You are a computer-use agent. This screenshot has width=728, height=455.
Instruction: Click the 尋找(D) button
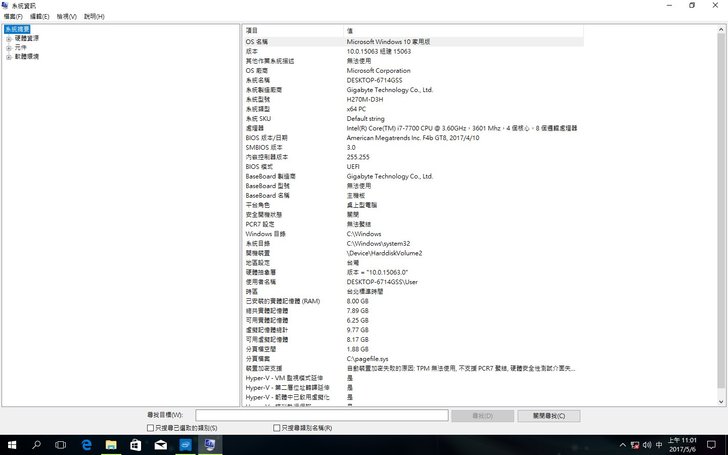pyautogui.click(x=482, y=416)
